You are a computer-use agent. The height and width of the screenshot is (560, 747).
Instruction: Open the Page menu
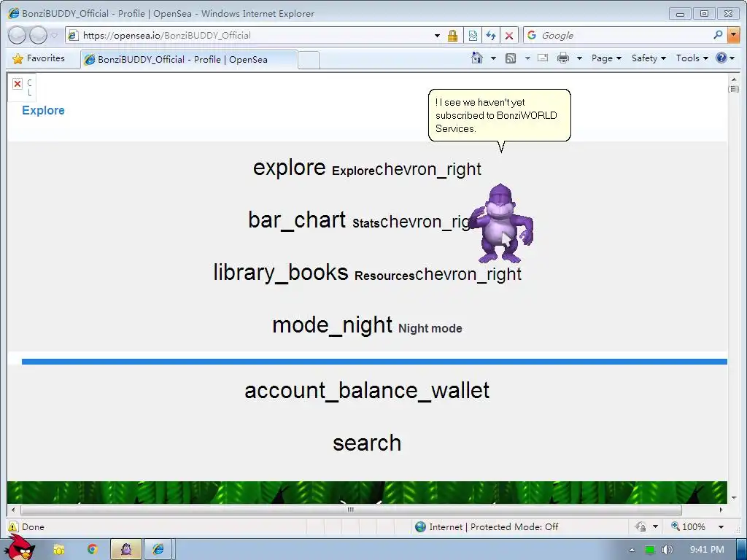[x=606, y=58]
